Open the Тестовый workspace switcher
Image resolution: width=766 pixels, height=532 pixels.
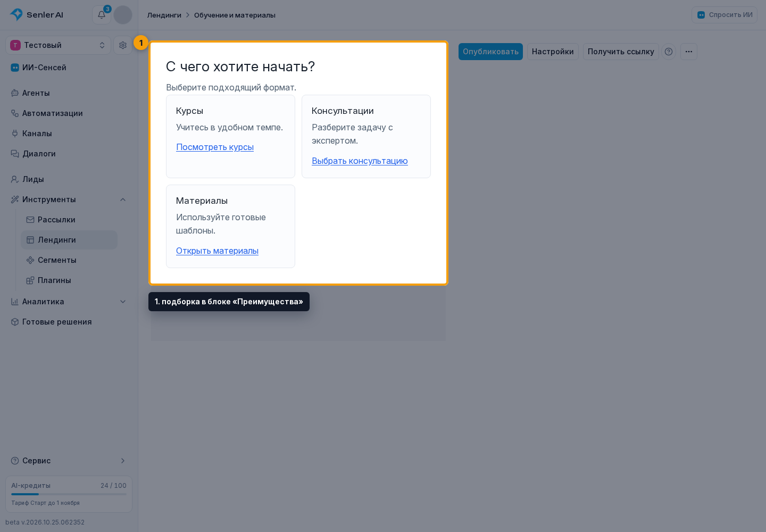pyautogui.click(x=58, y=45)
